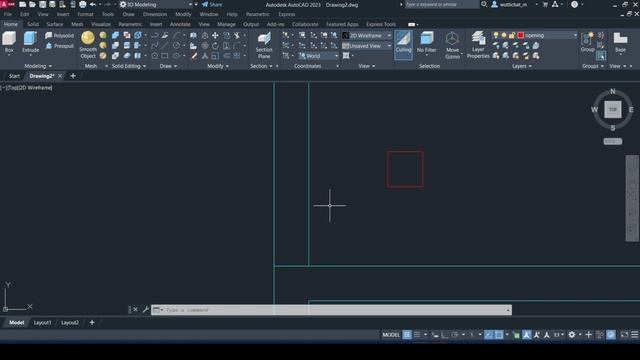The height and width of the screenshot is (360, 640).
Task: Open the Layout1 tab
Action: point(42,322)
